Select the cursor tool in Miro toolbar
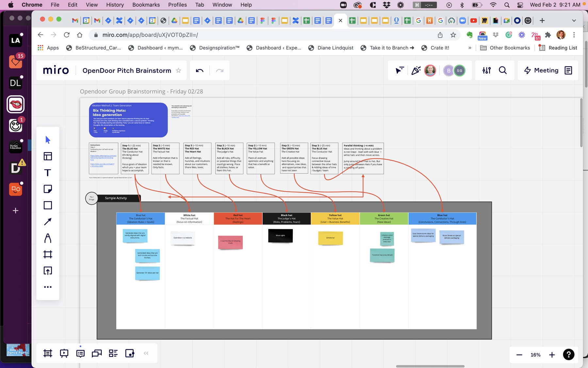This screenshot has height=368, width=588. 48,140
